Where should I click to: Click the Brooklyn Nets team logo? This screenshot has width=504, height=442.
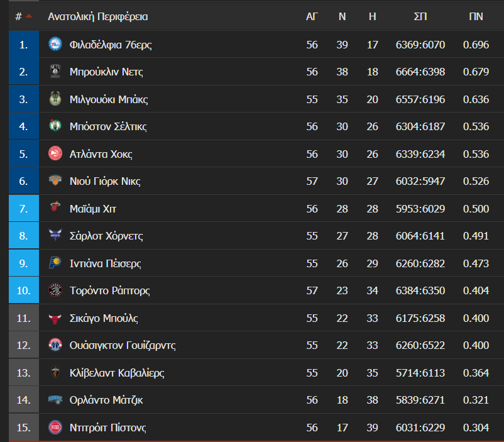[55, 71]
